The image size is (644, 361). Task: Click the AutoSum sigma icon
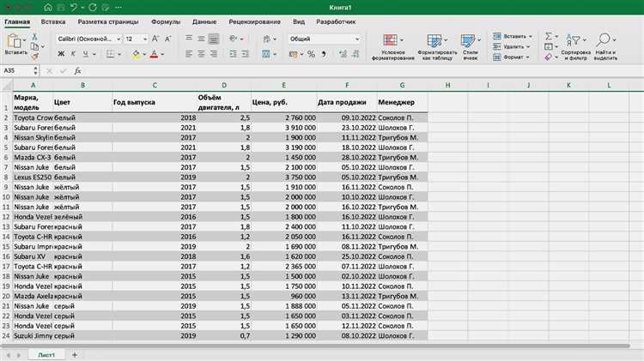tap(549, 36)
